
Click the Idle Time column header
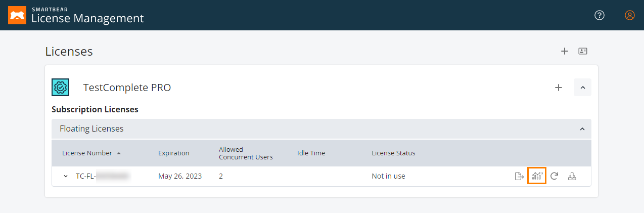(x=311, y=153)
